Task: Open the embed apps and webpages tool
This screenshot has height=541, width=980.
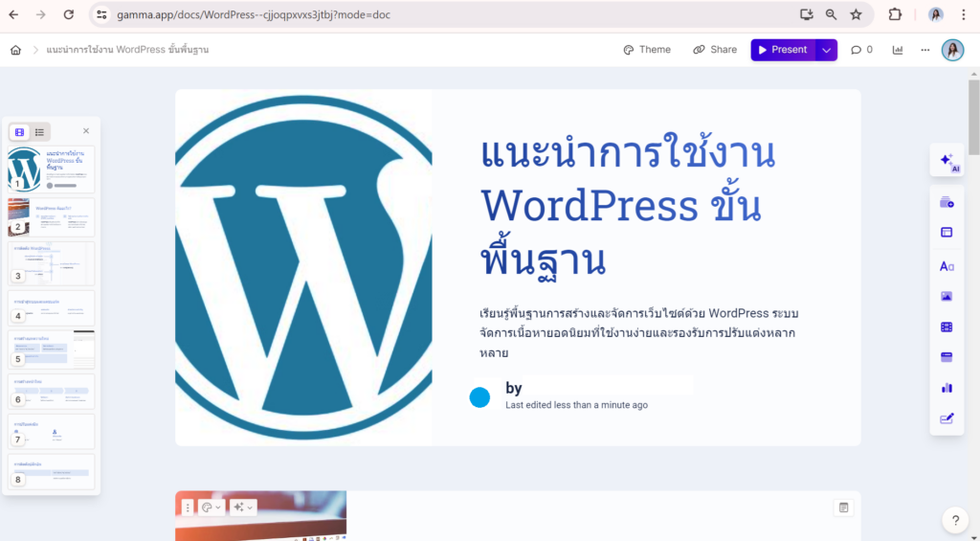Action: click(947, 357)
